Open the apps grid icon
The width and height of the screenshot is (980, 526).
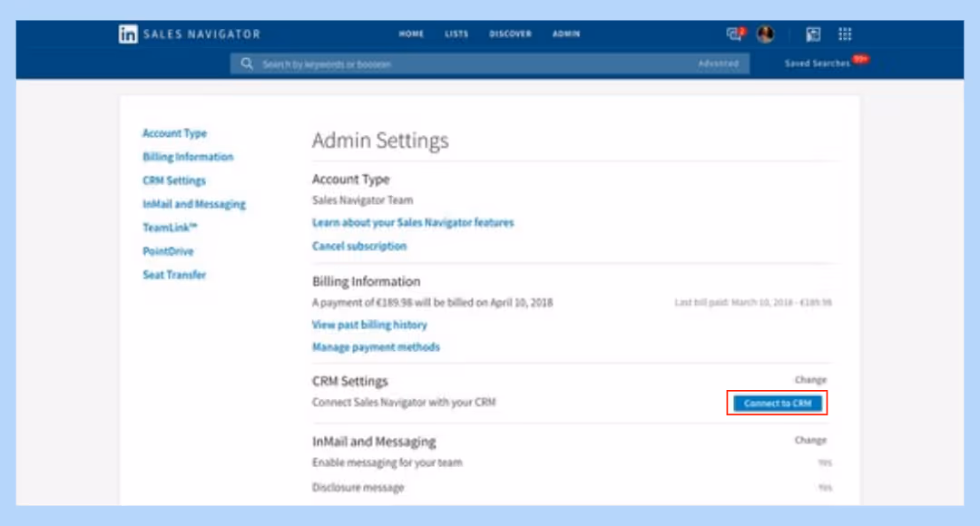pyautogui.click(x=845, y=34)
